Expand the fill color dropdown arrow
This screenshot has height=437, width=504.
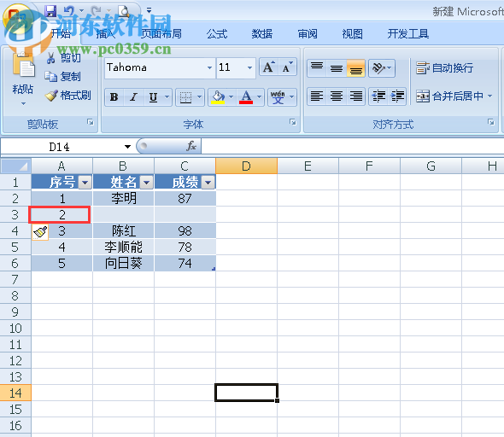[x=231, y=97]
